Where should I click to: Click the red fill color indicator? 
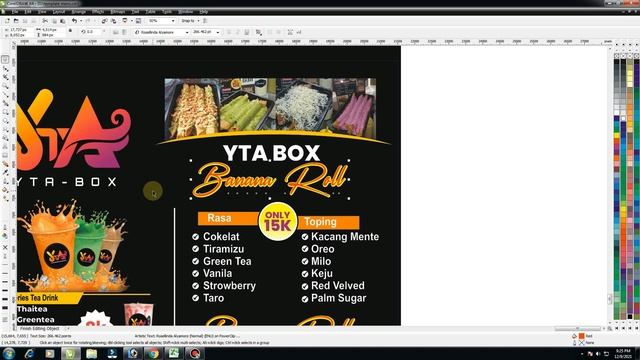point(582,336)
